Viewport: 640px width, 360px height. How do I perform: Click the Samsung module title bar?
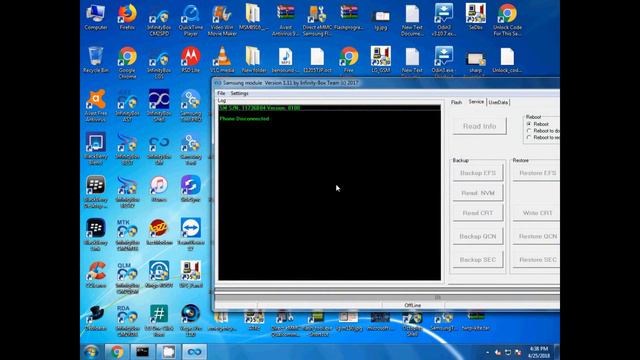tap(386, 83)
